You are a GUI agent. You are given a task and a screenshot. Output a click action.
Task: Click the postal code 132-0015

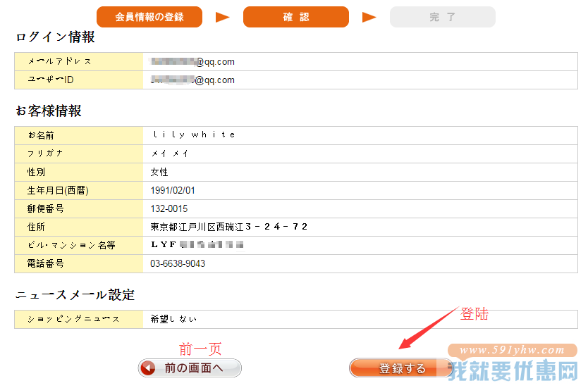(x=169, y=209)
